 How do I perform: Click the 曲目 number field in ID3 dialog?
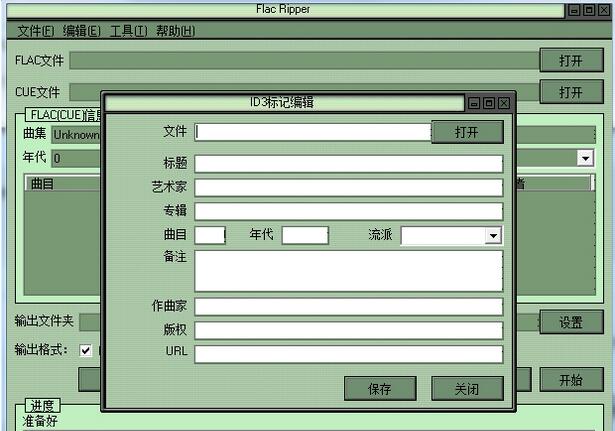[210, 235]
